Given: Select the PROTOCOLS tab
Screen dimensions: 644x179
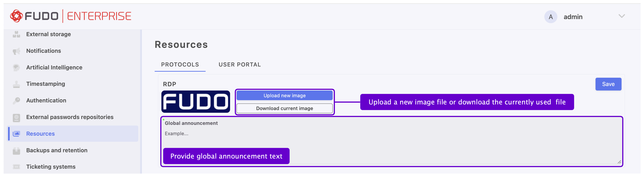Looking at the screenshot, I should (180, 65).
